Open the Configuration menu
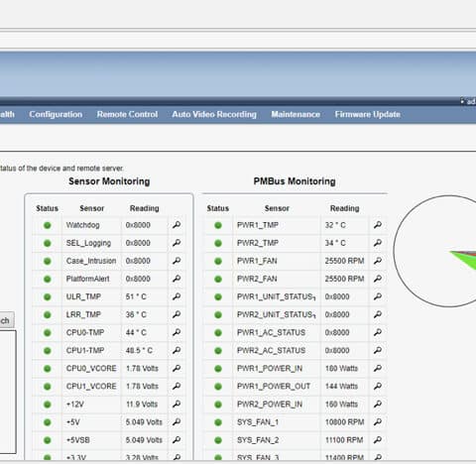The image size is (476, 464). pyautogui.click(x=56, y=114)
